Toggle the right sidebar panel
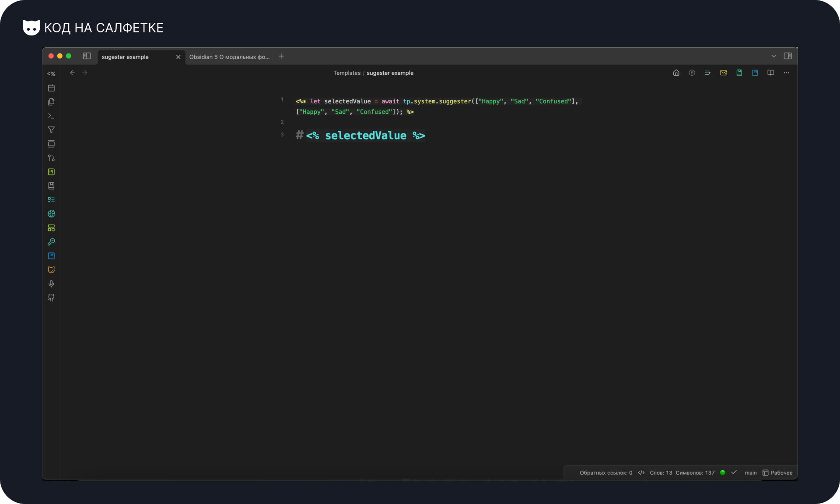Image resolution: width=840 pixels, height=504 pixels. 788,56
